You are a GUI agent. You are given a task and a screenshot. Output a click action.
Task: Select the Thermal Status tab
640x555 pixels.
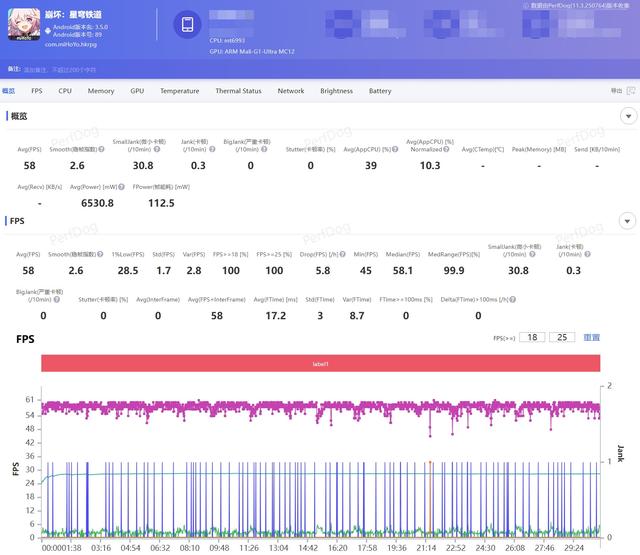click(x=238, y=91)
